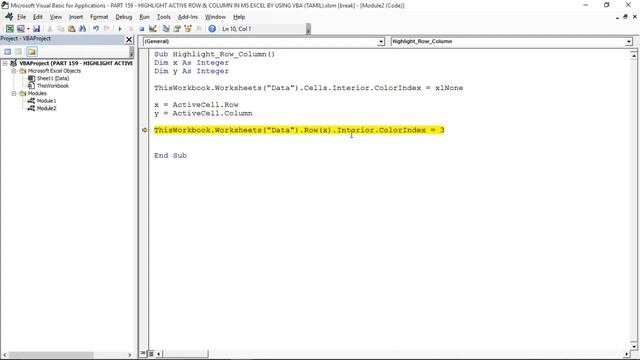Collapse the Modules folder
The width and height of the screenshot is (640, 360).
click(13, 93)
